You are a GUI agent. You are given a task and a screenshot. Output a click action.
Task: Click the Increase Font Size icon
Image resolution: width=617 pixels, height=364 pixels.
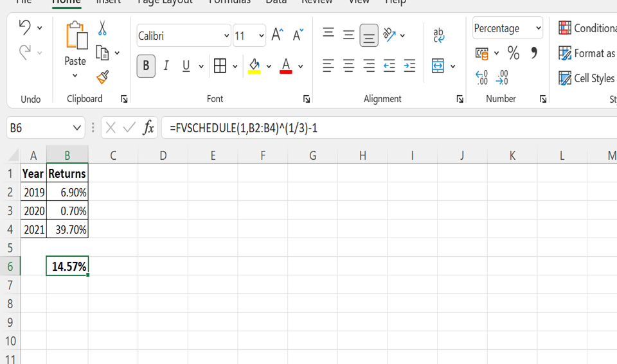278,35
